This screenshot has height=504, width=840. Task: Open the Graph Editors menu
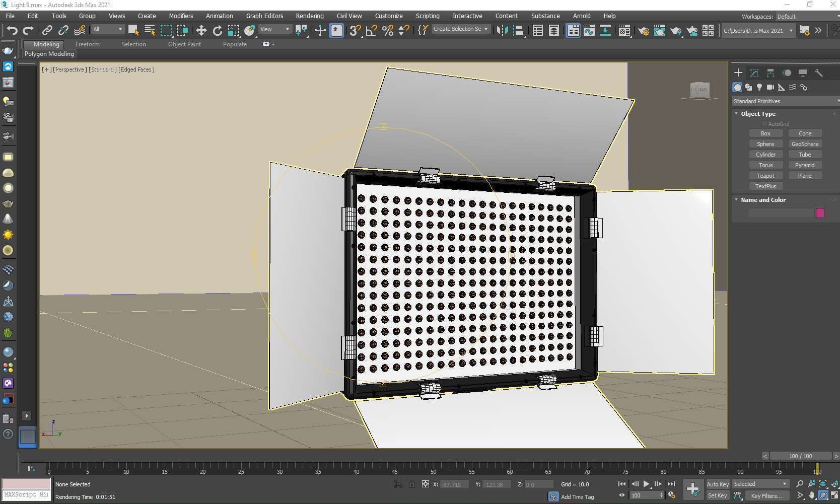[x=264, y=16]
